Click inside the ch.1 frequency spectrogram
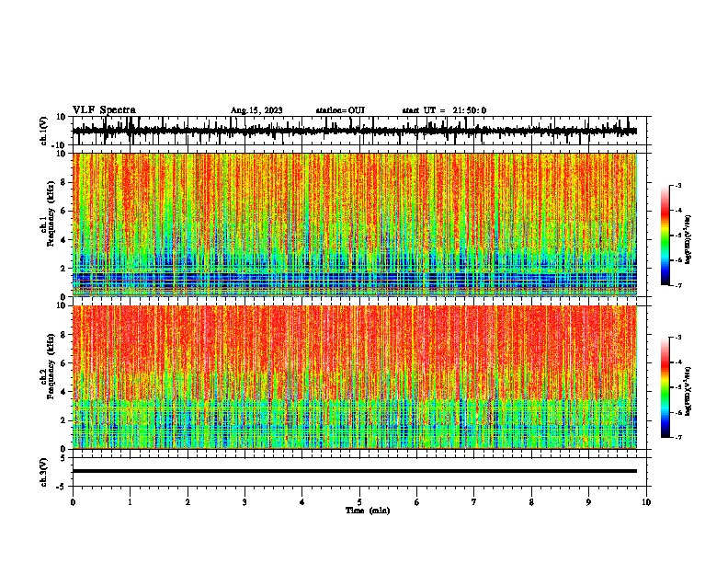 (355, 224)
